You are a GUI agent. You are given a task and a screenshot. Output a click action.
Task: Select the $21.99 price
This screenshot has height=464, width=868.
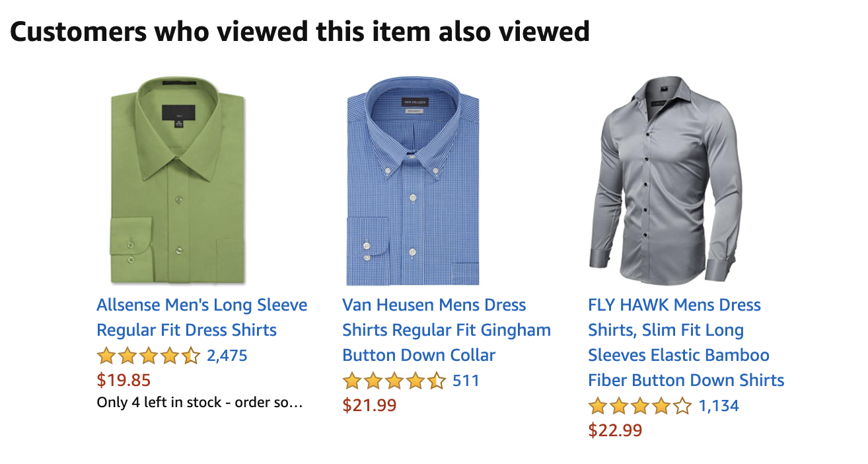click(369, 405)
